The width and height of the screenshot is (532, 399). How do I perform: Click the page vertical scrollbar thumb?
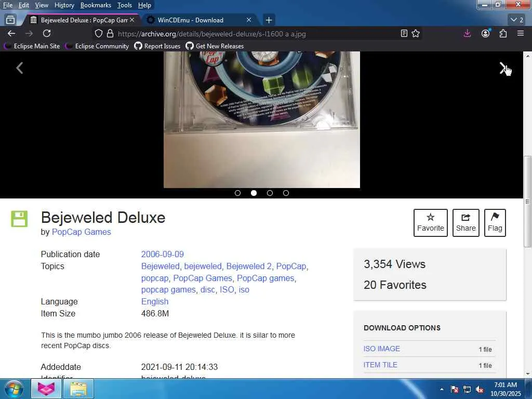[x=527, y=202]
